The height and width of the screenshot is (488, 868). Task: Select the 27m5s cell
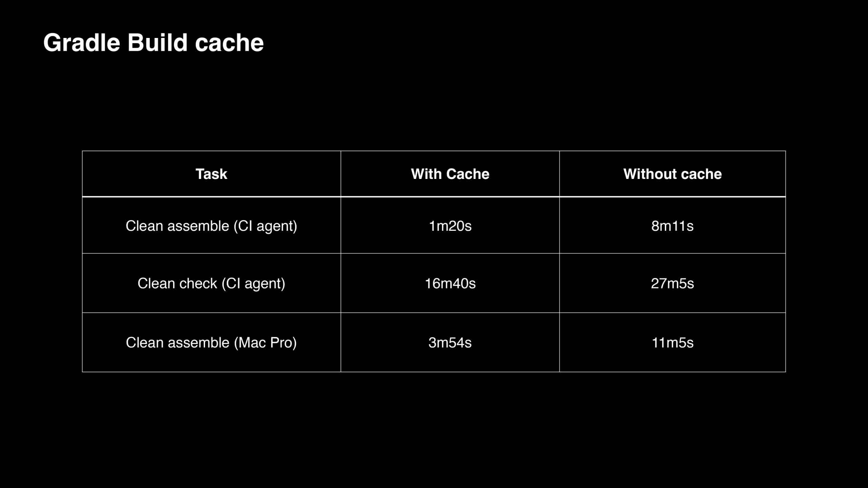point(672,283)
